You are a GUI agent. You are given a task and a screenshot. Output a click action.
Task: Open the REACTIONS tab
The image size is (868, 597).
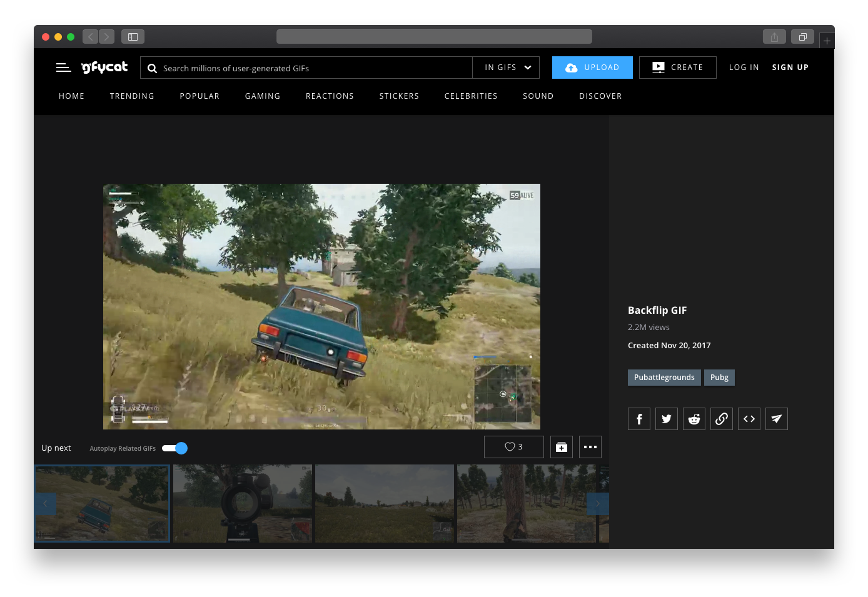[x=330, y=96]
